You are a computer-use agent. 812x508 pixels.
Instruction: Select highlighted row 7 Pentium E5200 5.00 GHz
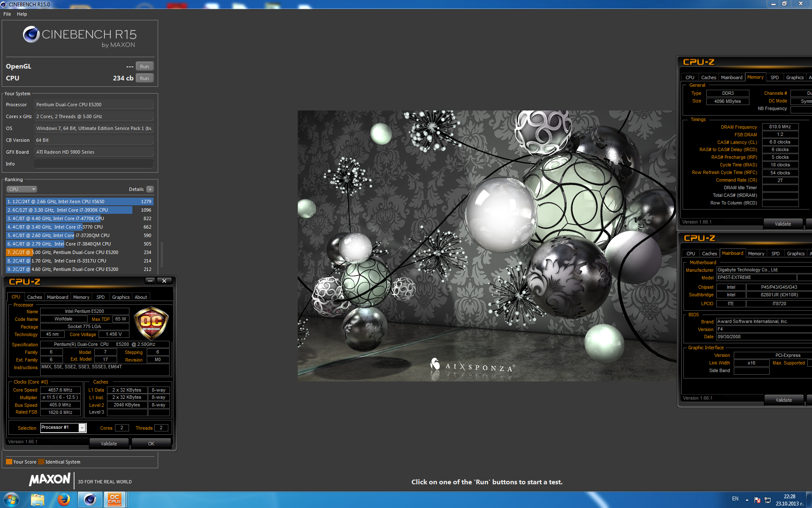click(80, 252)
